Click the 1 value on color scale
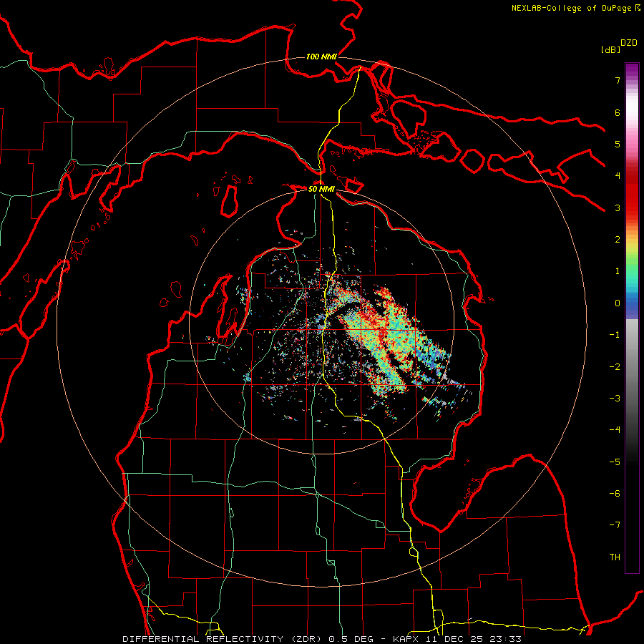Viewport: 644px width, 644px height. 618,271
